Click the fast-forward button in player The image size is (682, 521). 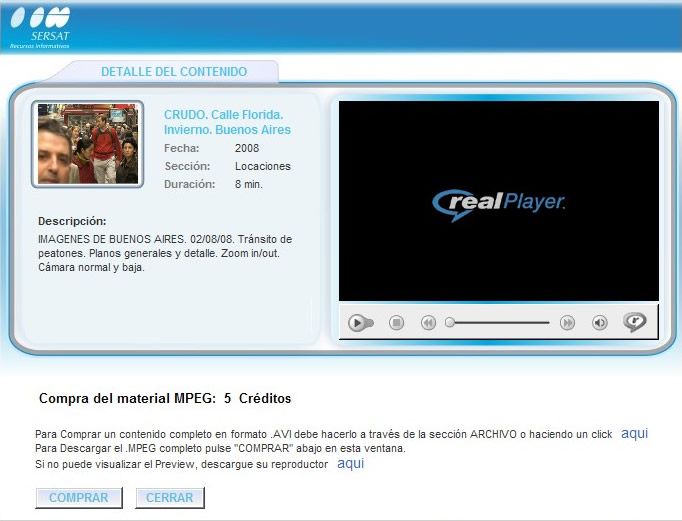coord(567,323)
